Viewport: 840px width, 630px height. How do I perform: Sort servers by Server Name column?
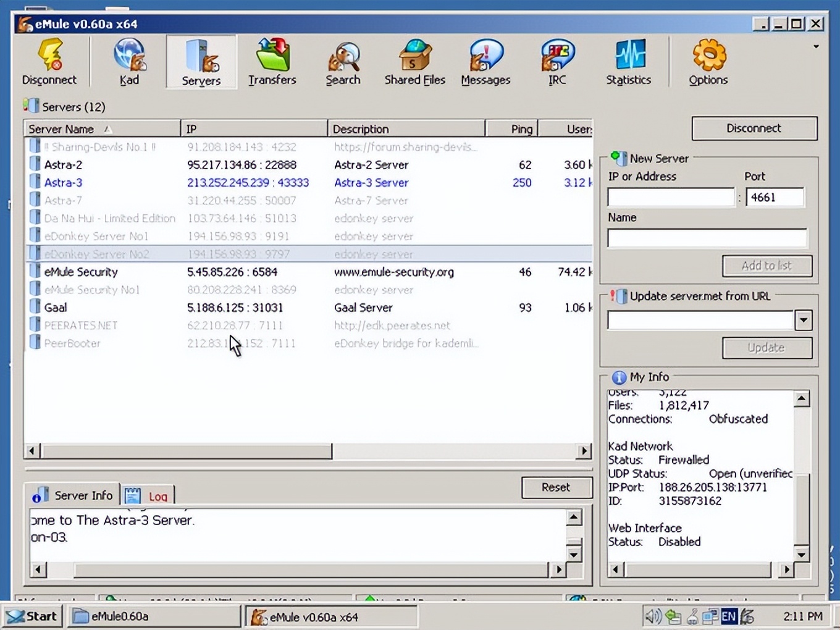[x=62, y=128]
